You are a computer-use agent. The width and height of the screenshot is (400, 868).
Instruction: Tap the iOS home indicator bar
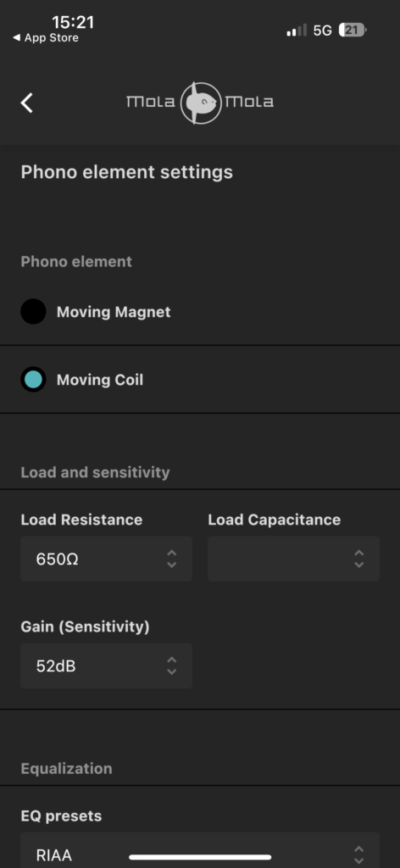click(200, 857)
